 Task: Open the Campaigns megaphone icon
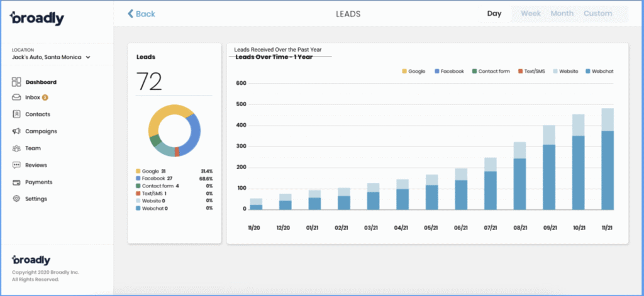click(16, 131)
